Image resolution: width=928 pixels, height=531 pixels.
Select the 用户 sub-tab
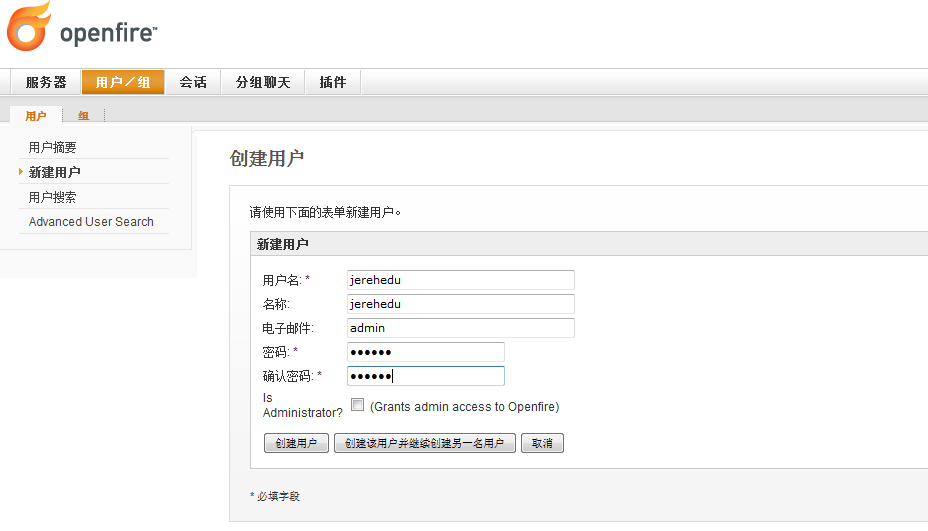(36, 116)
